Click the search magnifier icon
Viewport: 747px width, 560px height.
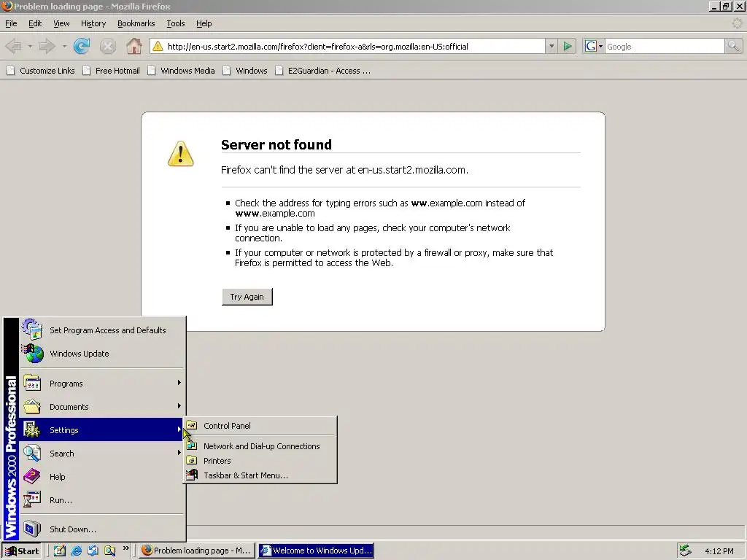click(733, 46)
